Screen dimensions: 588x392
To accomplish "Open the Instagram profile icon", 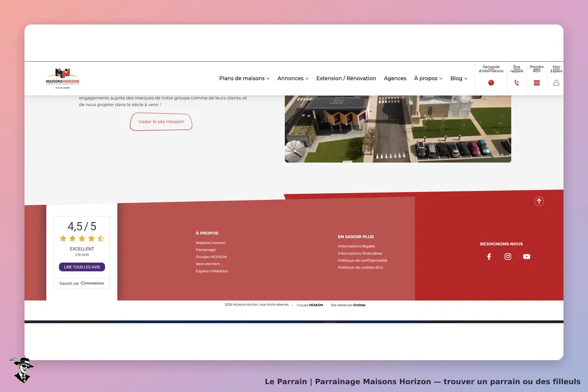I will tap(508, 256).
